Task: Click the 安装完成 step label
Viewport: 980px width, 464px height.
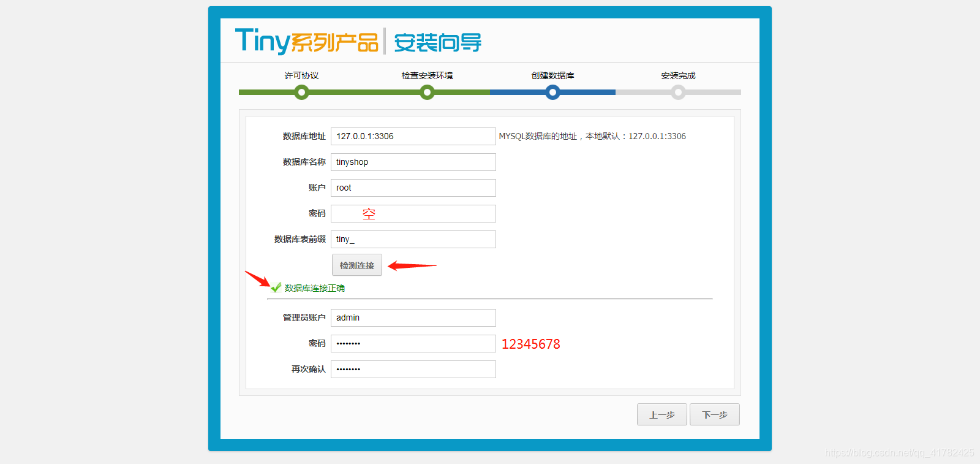Action: [678, 75]
